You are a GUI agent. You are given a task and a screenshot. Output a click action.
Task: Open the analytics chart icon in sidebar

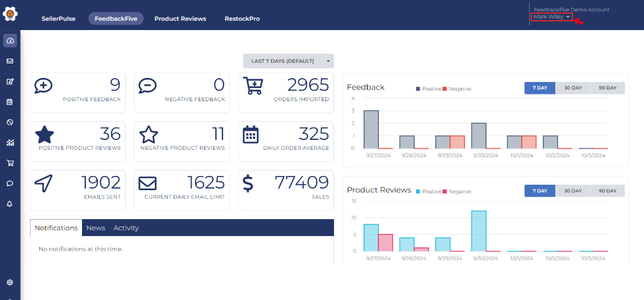point(10,143)
